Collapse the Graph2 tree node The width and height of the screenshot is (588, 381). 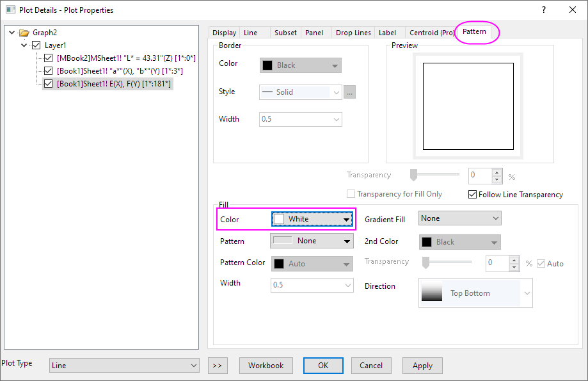pyautogui.click(x=12, y=33)
